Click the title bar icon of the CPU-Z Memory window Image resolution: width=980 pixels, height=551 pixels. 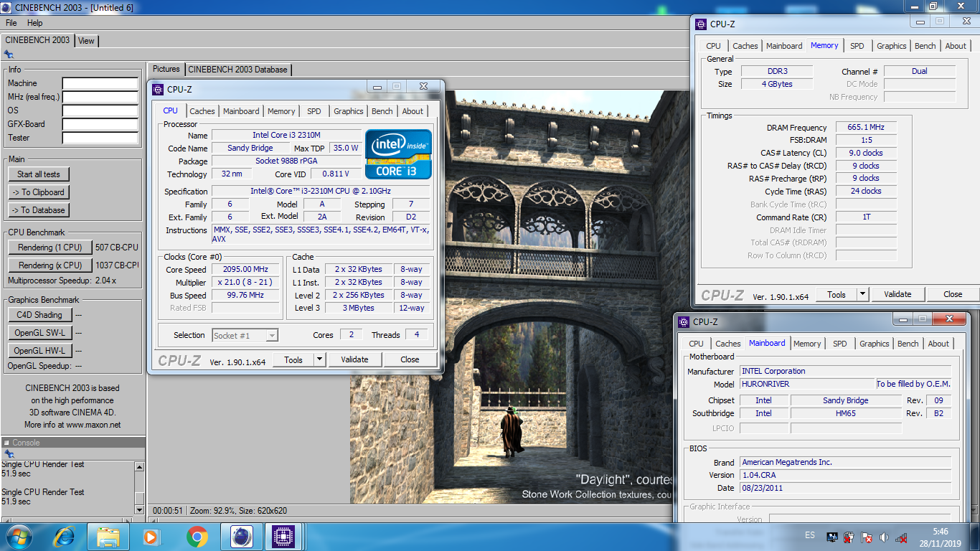[x=701, y=24]
